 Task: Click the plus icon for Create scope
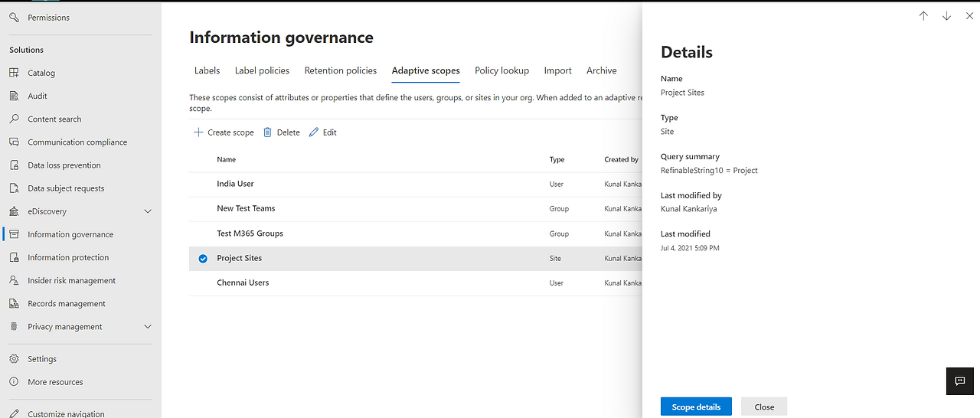198,132
